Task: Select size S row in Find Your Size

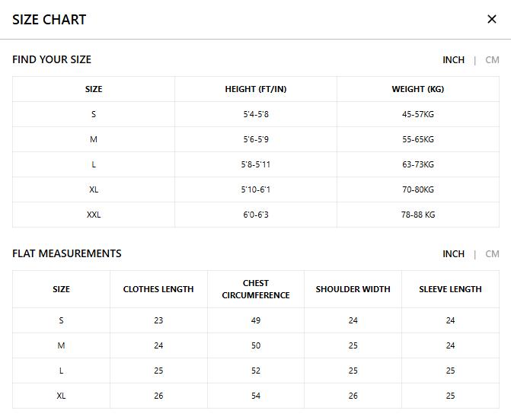Action: [94, 114]
